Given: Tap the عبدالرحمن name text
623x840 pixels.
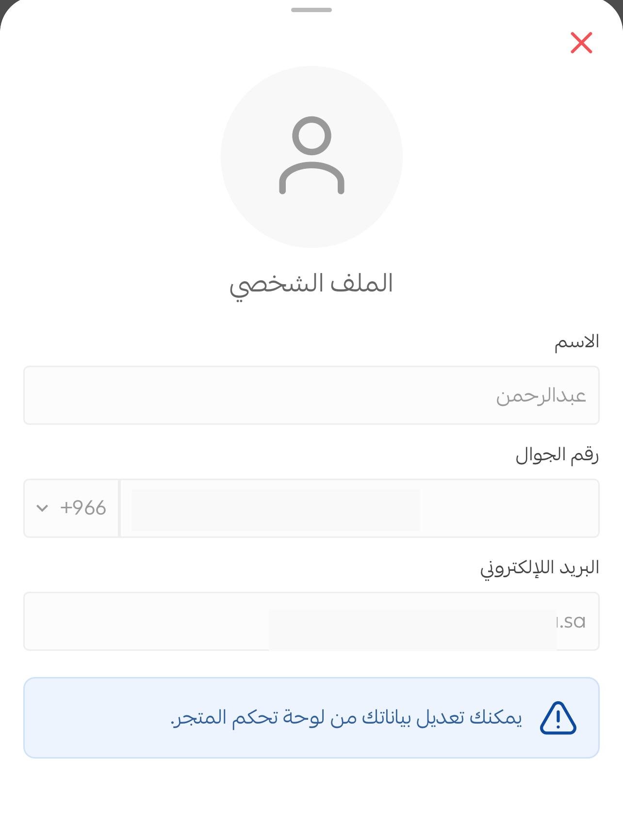Looking at the screenshot, I should tap(541, 396).
